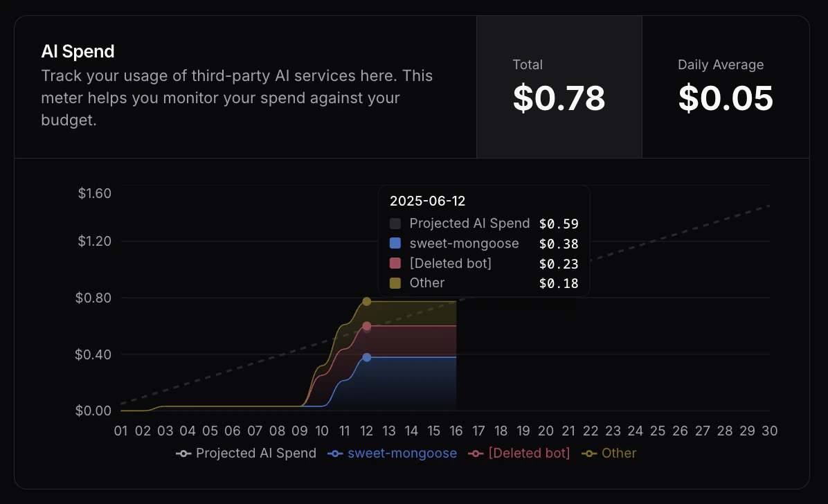Viewport: 828px width, 504px height.
Task: Click the red square beside [Deleted bot]
Action: 395,263
